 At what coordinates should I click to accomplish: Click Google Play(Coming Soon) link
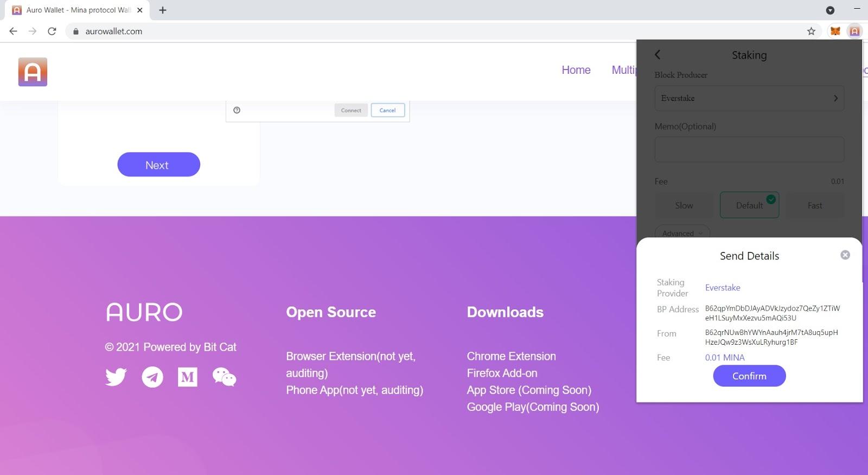(533, 407)
